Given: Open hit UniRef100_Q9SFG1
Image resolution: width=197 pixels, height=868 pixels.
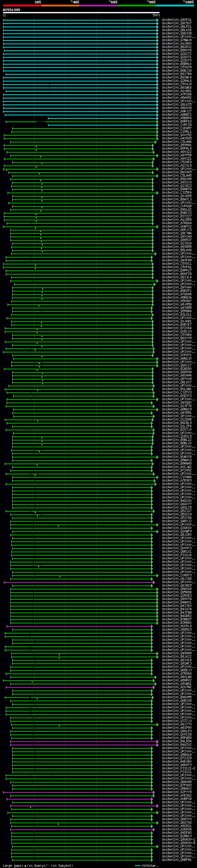Looking at the screenshot, I should (177, 20).
